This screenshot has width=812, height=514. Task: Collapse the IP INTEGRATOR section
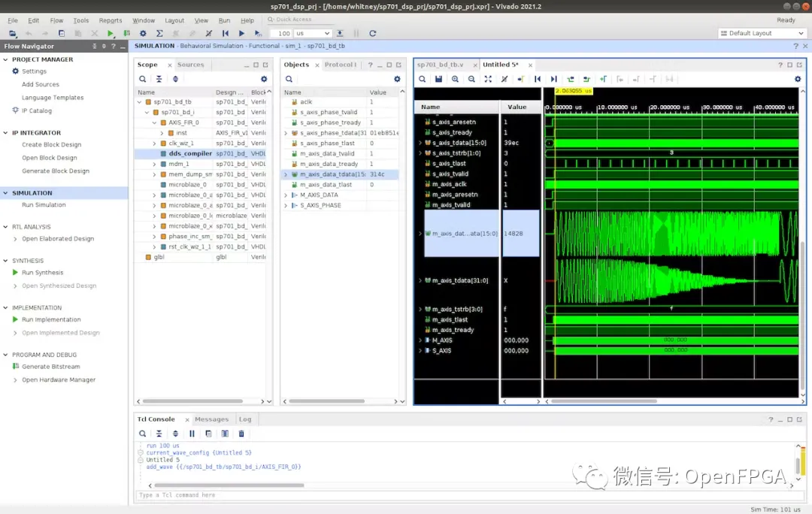6,133
